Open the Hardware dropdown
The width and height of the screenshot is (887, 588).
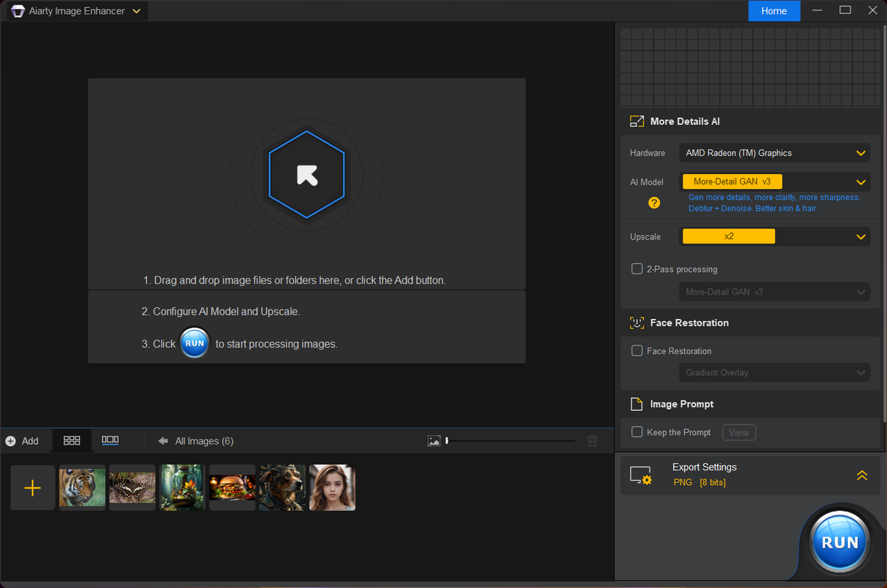[775, 153]
